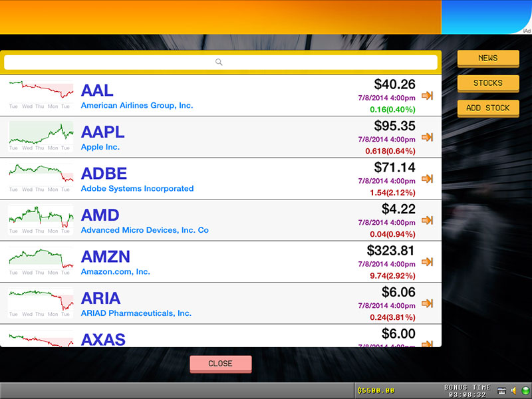Screen dimensions: 532x399
Task: Select the AAL ticker symbol
Action: [97, 90]
